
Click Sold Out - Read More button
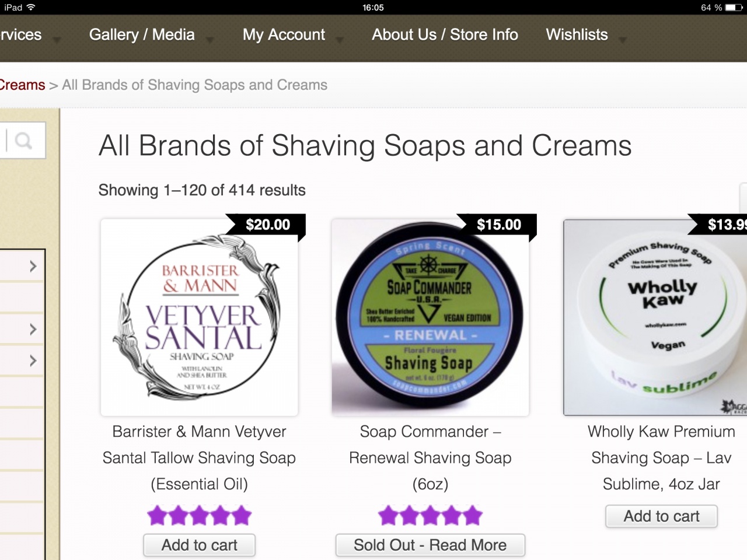[x=430, y=545]
